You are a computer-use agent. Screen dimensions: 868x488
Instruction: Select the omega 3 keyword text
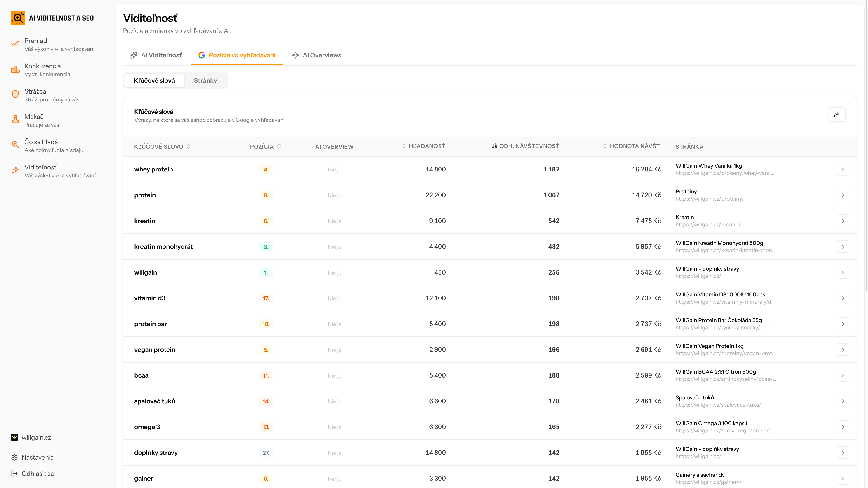147,427
